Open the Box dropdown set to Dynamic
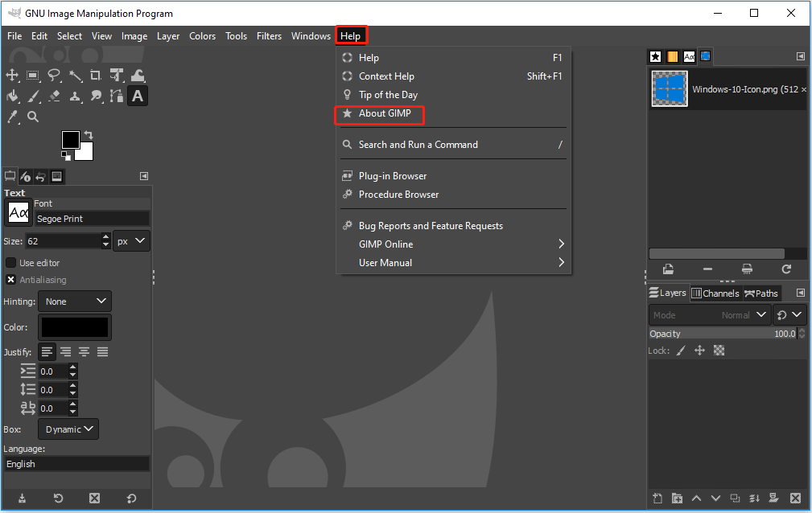Screen dimensions: 812x513 68,429
